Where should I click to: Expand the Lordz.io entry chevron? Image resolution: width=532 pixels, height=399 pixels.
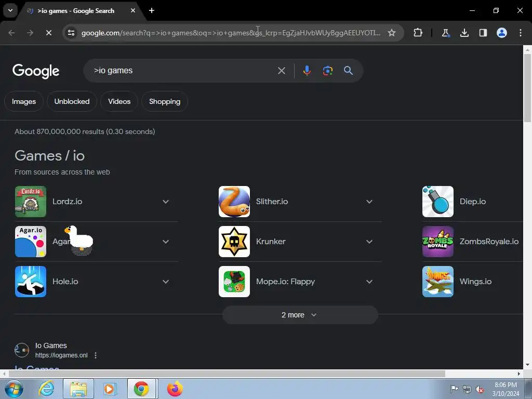pos(166,202)
